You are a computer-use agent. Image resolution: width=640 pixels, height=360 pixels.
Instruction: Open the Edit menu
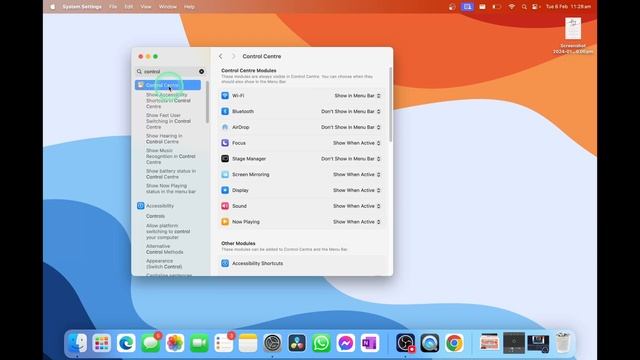pyautogui.click(x=129, y=7)
